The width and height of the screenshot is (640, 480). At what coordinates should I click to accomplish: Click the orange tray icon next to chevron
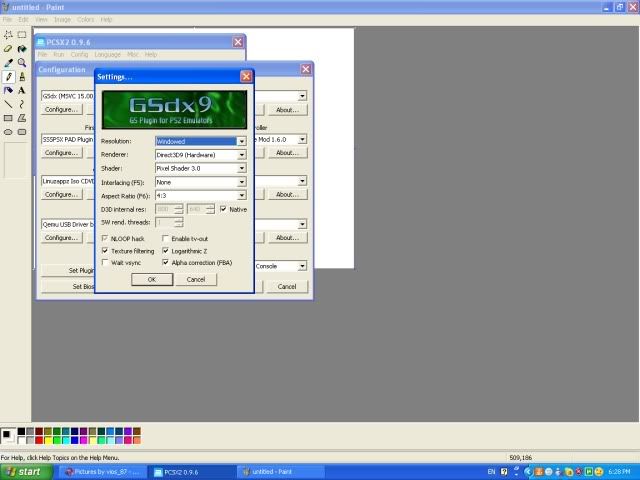tap(538, 472)
